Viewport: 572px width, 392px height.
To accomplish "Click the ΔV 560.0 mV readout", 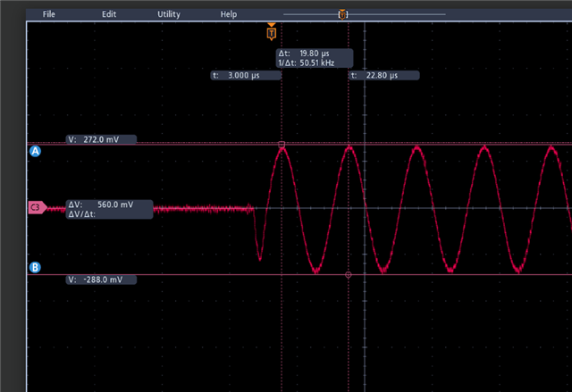I will [x=101, y=204].
